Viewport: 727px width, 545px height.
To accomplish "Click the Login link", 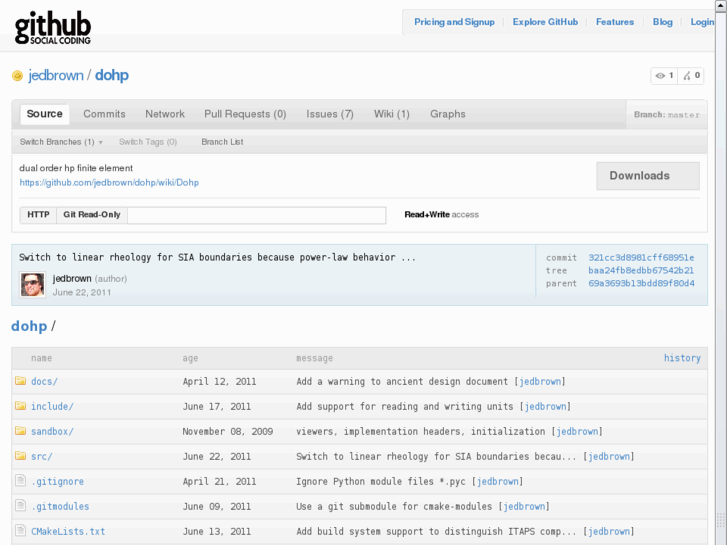I will [702, 22].
